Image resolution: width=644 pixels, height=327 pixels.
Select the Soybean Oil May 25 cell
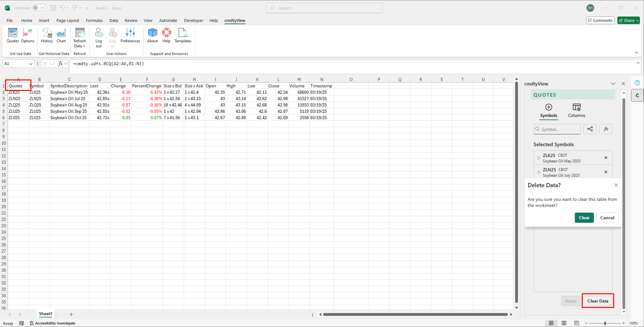[x=69, y=92]
